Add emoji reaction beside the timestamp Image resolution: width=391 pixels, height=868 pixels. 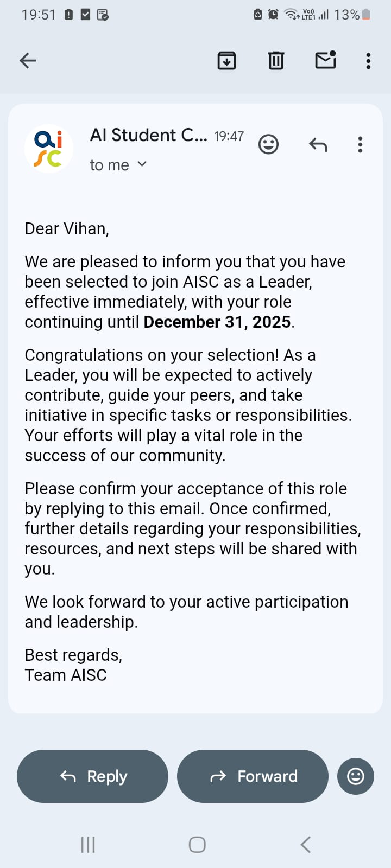click(268, 144)
